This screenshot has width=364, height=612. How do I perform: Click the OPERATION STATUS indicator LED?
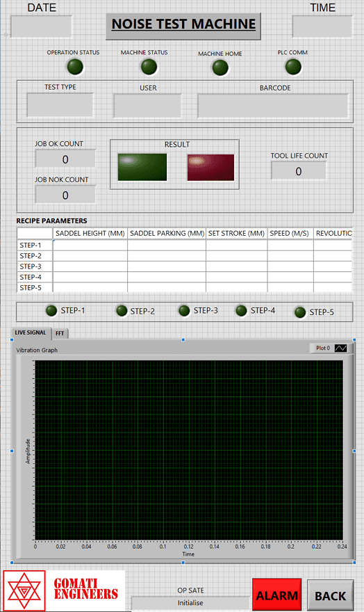coord(75,67)
